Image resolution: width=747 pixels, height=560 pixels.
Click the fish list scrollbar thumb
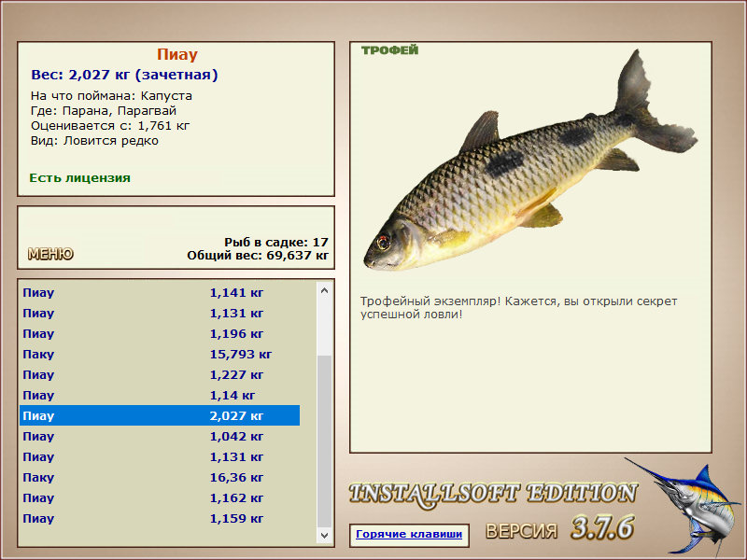pos(324,441)
